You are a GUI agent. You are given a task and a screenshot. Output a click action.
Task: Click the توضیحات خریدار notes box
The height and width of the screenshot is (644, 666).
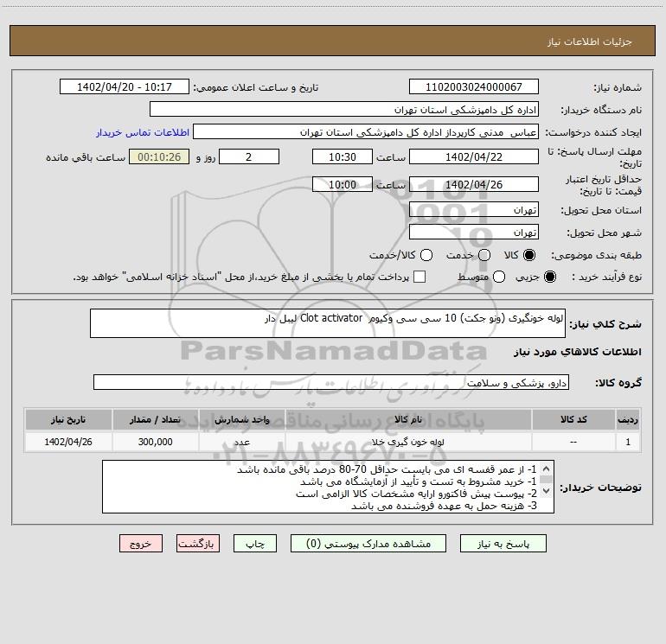328,487
